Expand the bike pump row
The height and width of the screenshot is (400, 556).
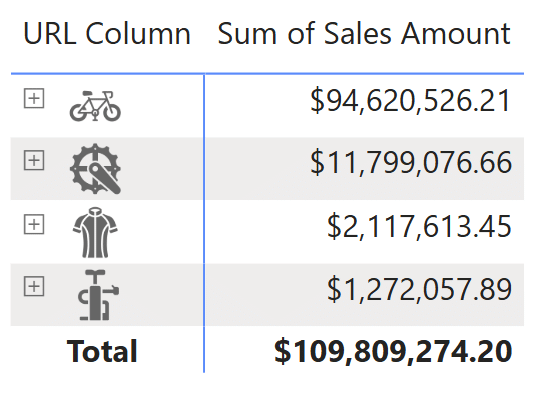click(x=34, y=286)
